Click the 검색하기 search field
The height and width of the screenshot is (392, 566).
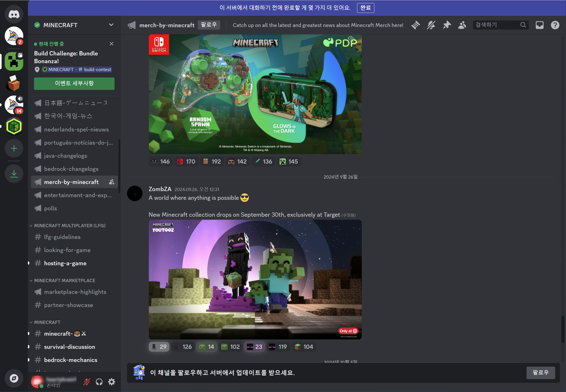pos(497,25)
